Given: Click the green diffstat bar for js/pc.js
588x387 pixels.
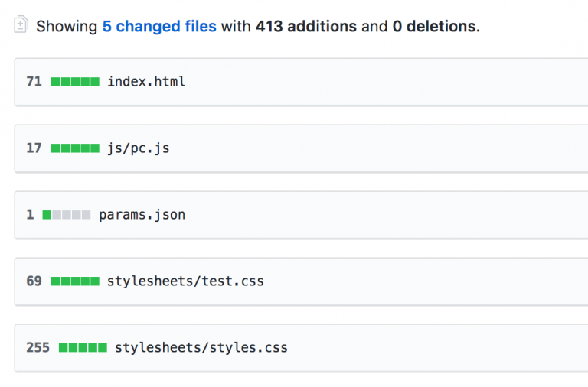Looking at the screenshot, I should pos(75,148).
